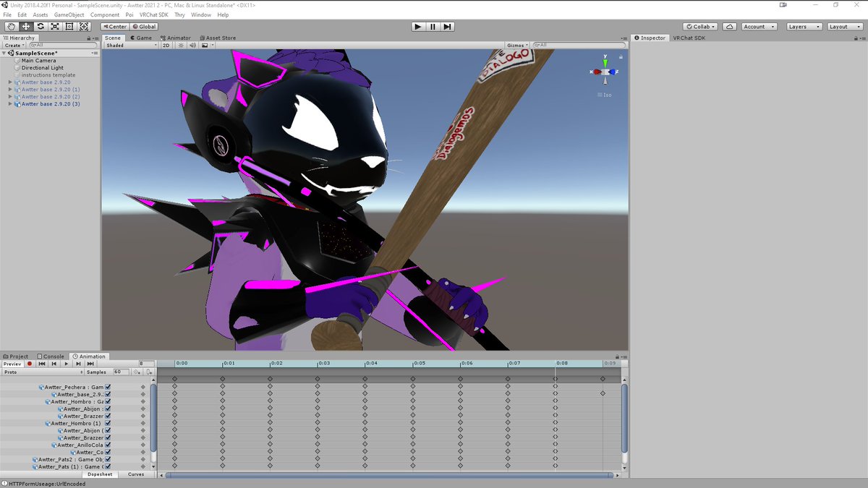Screen dimensions: 868x488
Task: Click the Play button in top toolbar
Action: pyautogui.click(x=418, y=27)
